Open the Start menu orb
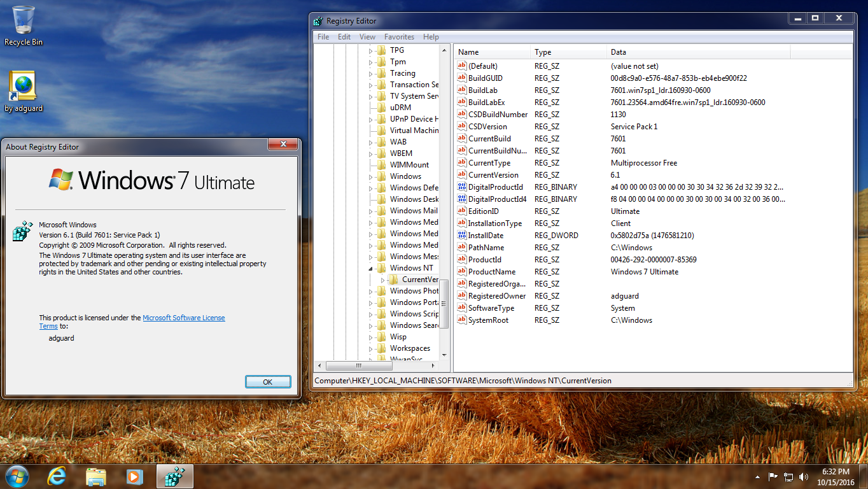868x489 pixels. 17,476
